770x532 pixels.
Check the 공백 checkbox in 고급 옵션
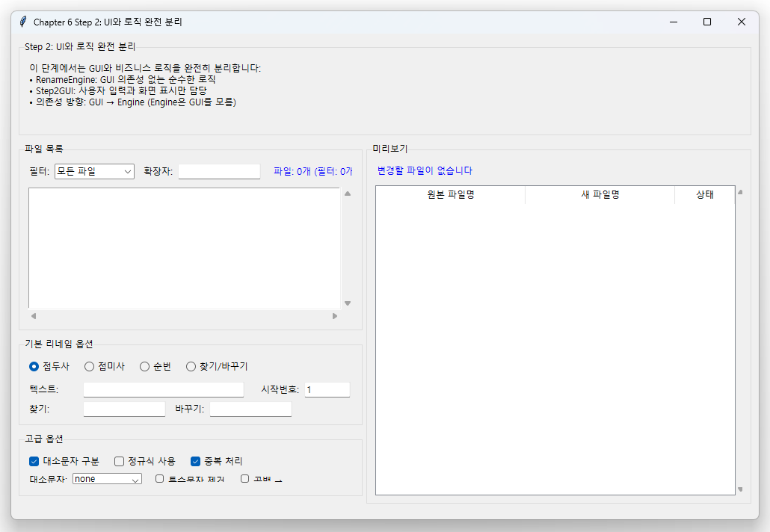click(244, 478)
